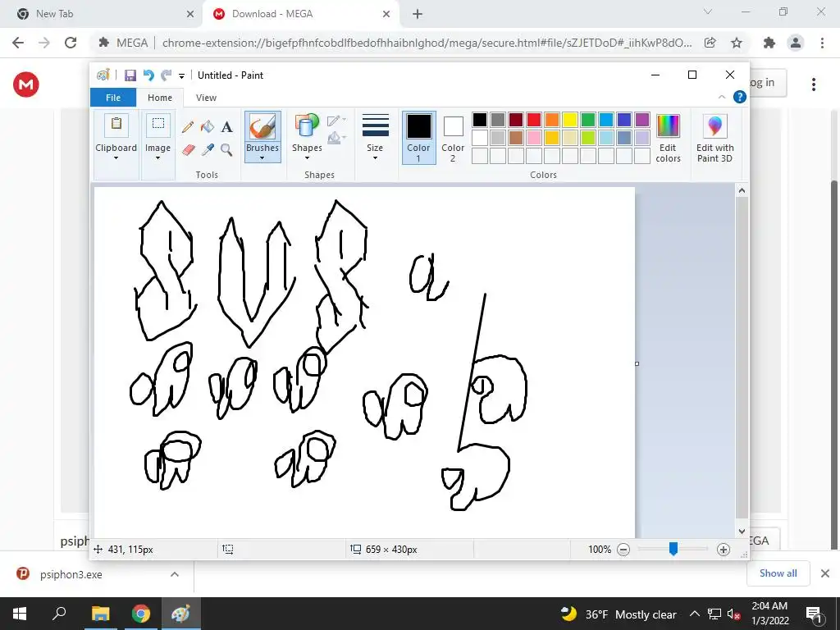840x630 pixels.
Task: Click the Chrome extensions puzzle icon
Action: (x=769, y=43)
